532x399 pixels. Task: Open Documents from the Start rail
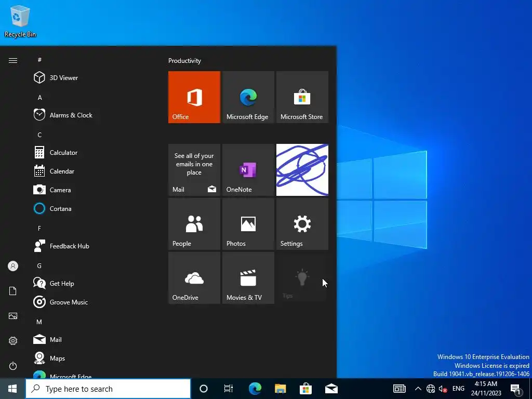pos(13,291)
